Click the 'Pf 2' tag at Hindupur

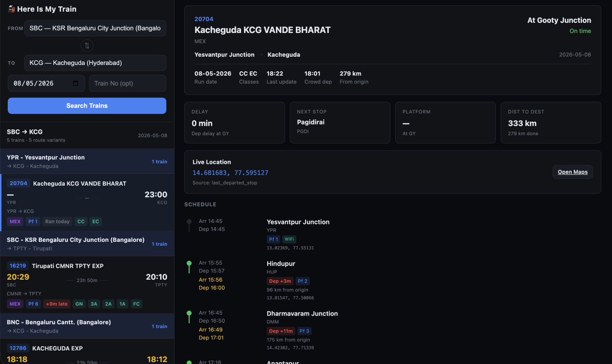pyautogui.click(x=303, y=281)
